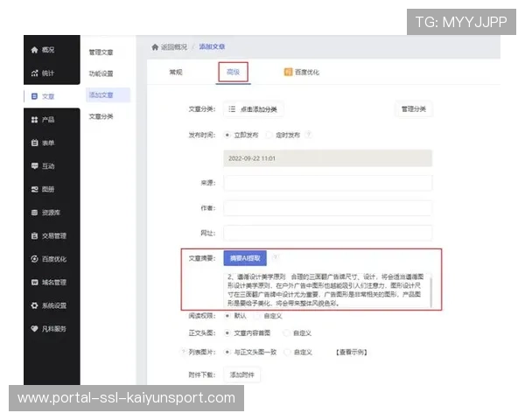Click the home icon beside 返回概况 breadcrumb
This screenshot has height=420, width=525.
[x=155, y=47]
